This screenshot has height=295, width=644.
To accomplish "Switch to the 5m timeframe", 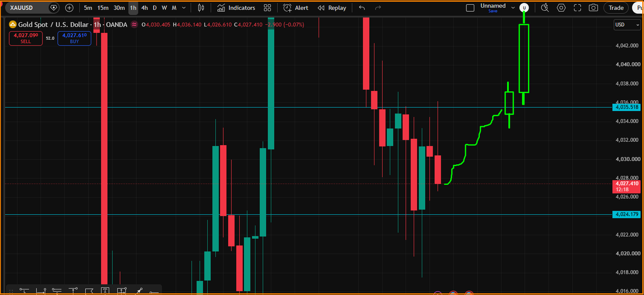I will pos(88,8).
